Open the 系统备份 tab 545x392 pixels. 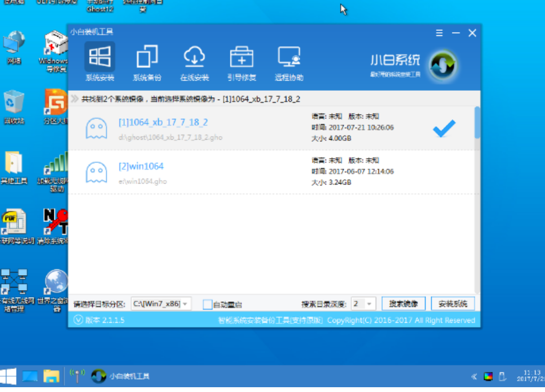pyautogui.click(x=147, y=62)
